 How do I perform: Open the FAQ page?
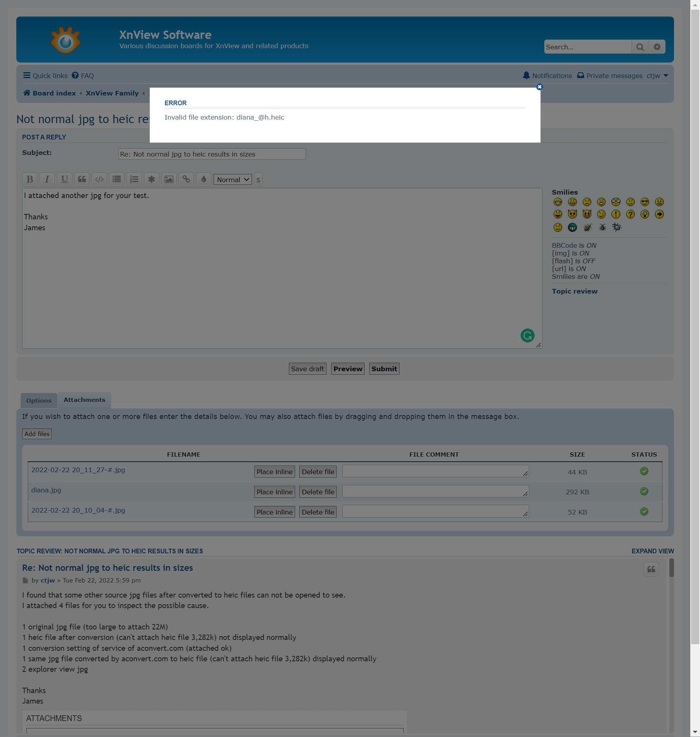[83, 76]
